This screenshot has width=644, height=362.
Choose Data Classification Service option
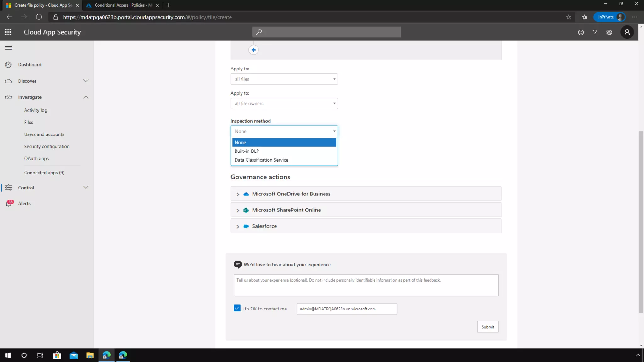pyautogui.click(x=261, y=160)
